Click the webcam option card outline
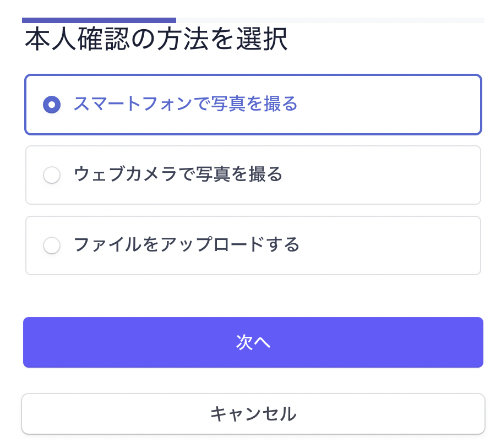501x448 pixels. tap(254, 174)
